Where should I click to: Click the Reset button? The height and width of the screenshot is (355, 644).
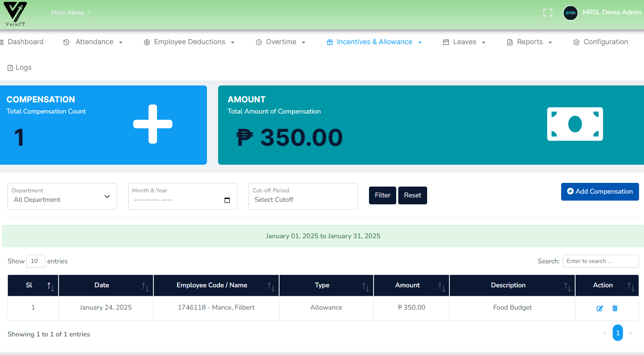tap(412, 195)
